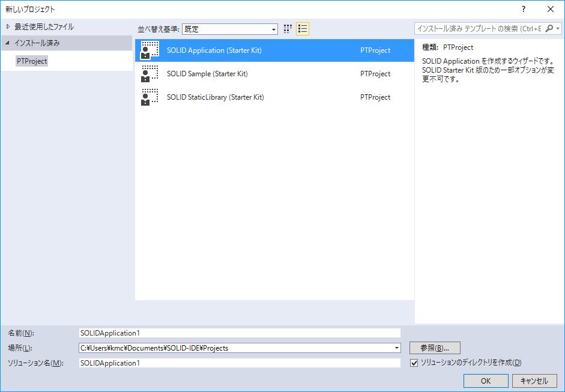The image size is (565, 392).
Task: Switch to medium icons list view
Action: tap(303, 29)
